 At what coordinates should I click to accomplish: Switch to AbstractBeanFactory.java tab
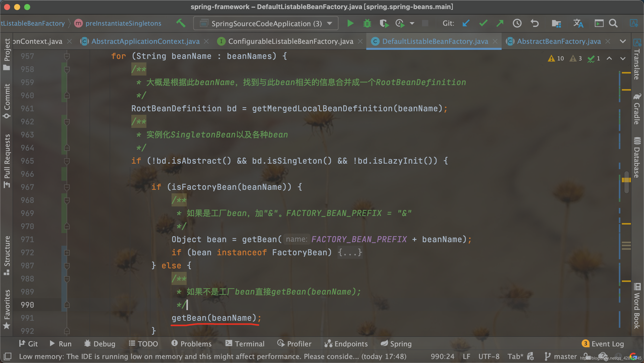(558, 41)
